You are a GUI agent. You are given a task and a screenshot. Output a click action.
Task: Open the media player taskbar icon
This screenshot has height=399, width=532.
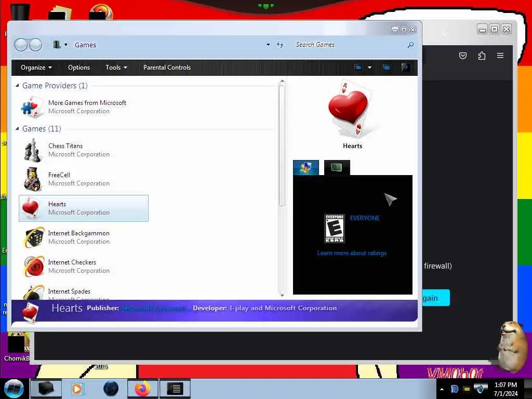pos(77,389)
